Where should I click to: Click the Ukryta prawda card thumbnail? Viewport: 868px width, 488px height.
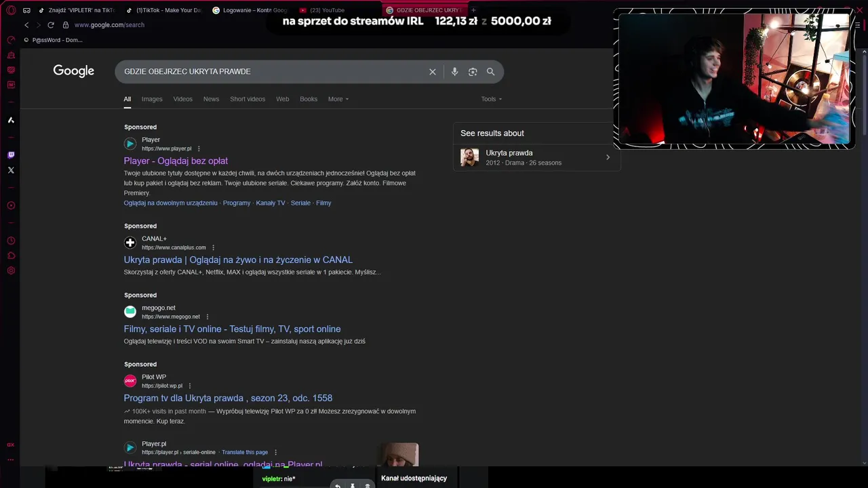469,157
